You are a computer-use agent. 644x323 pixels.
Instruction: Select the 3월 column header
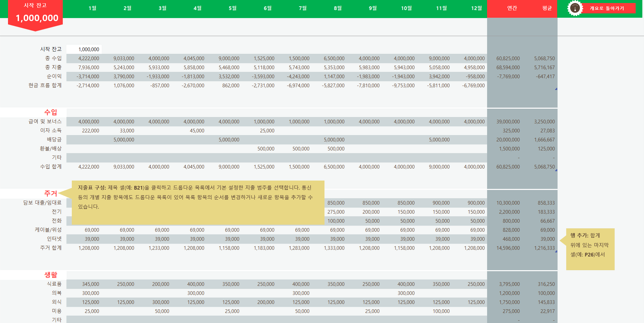(x=163, y=8)
